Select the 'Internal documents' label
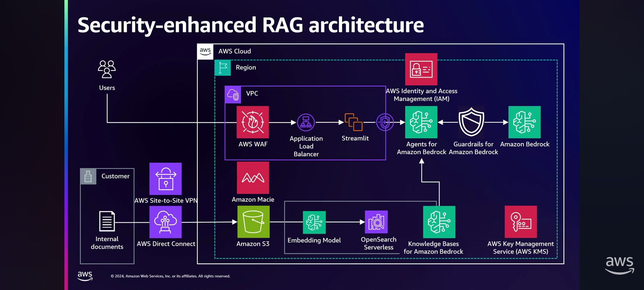 point(107,243)
